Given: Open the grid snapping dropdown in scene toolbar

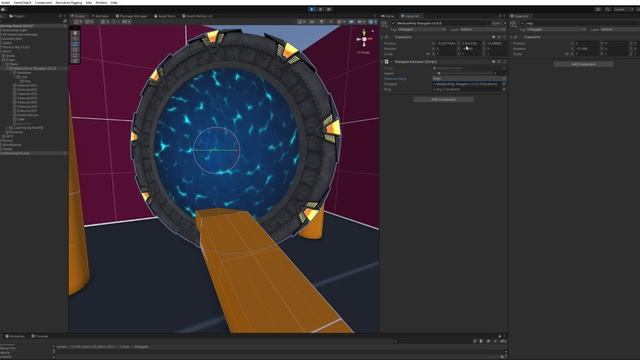Looking at the screenshot, I should tap(104, 22).
